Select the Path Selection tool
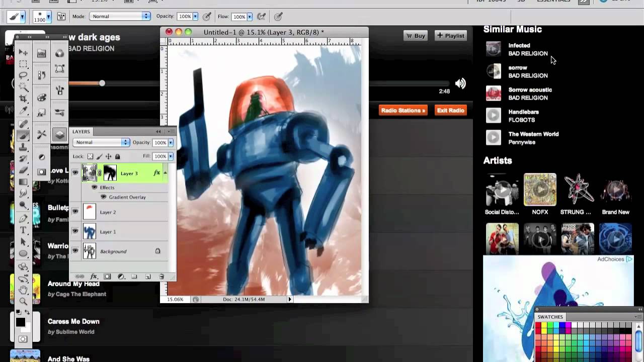Viewport: 644px width, 362px height. pos(23,242)
